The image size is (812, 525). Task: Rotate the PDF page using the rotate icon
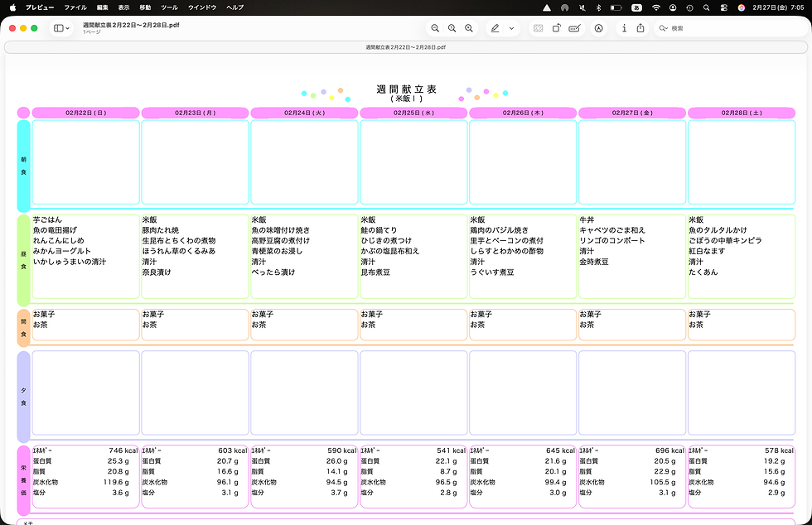[555, 28]
